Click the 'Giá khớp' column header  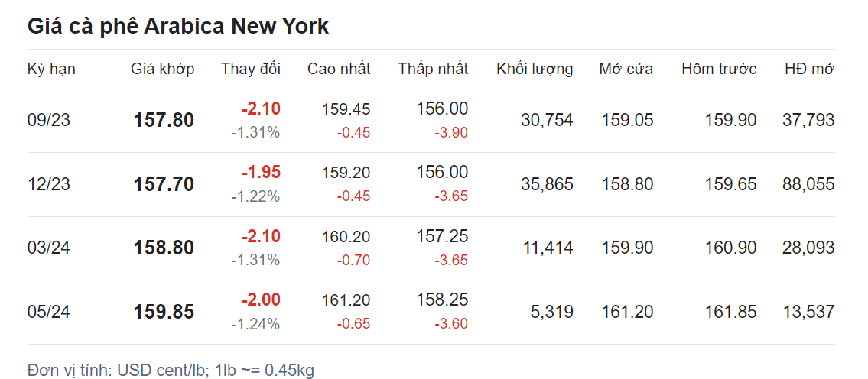[162, 69]
